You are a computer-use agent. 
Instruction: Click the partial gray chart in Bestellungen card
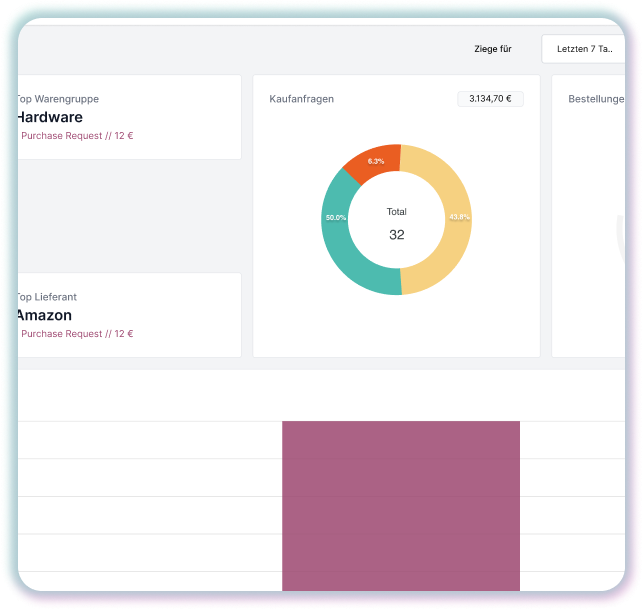point(620,230)
